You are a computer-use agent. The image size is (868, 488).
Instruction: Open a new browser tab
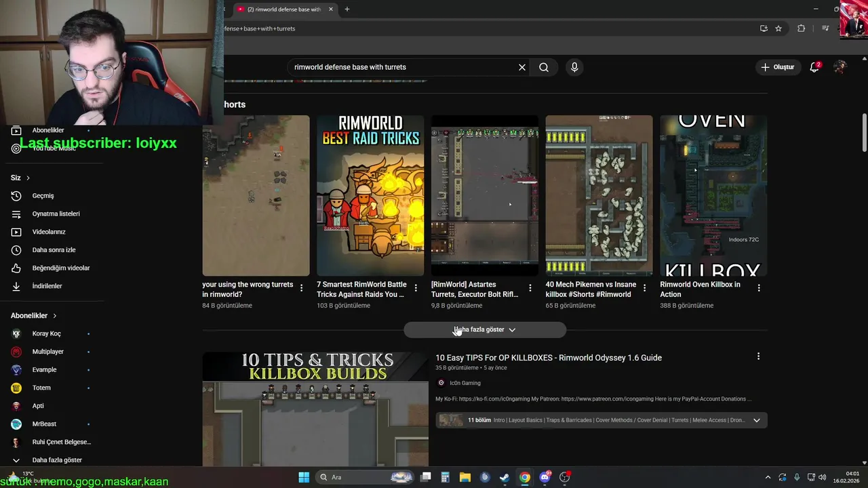coord(347,9)
